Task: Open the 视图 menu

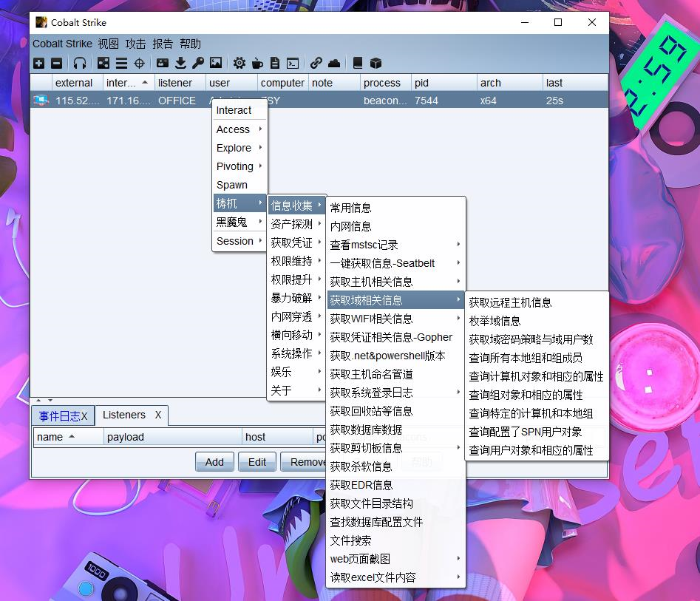Action: [x=109, y=44]
